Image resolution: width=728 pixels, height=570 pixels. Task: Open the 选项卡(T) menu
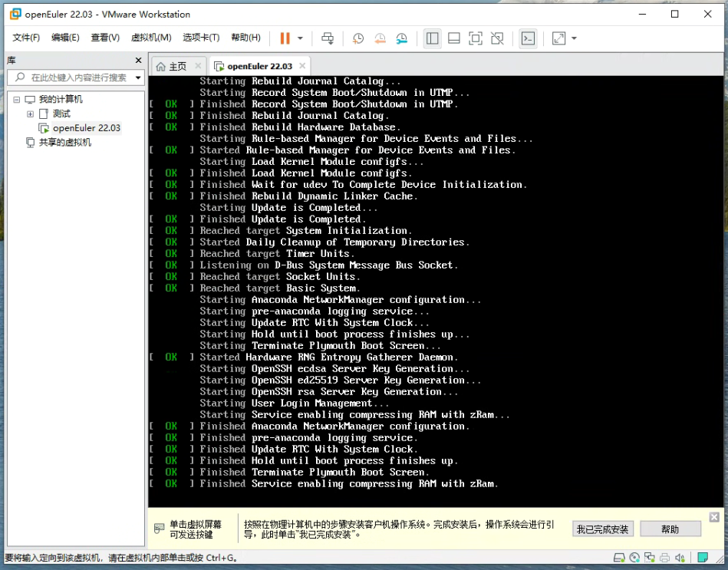tap(201, 38)
